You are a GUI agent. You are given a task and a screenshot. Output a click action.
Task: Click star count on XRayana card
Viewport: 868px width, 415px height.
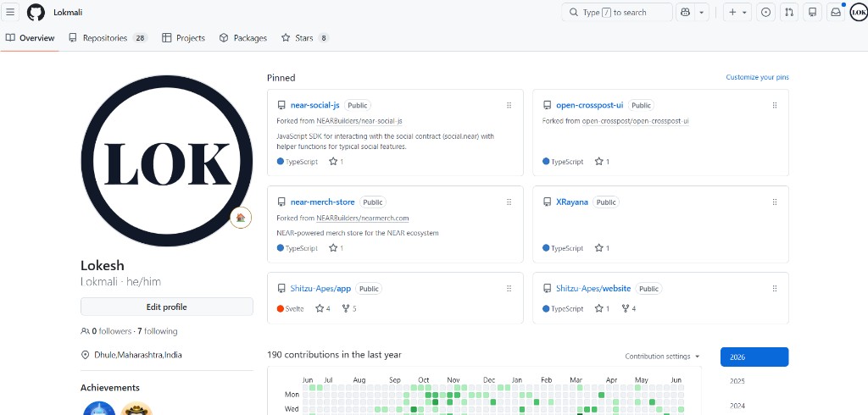(602, 248)
